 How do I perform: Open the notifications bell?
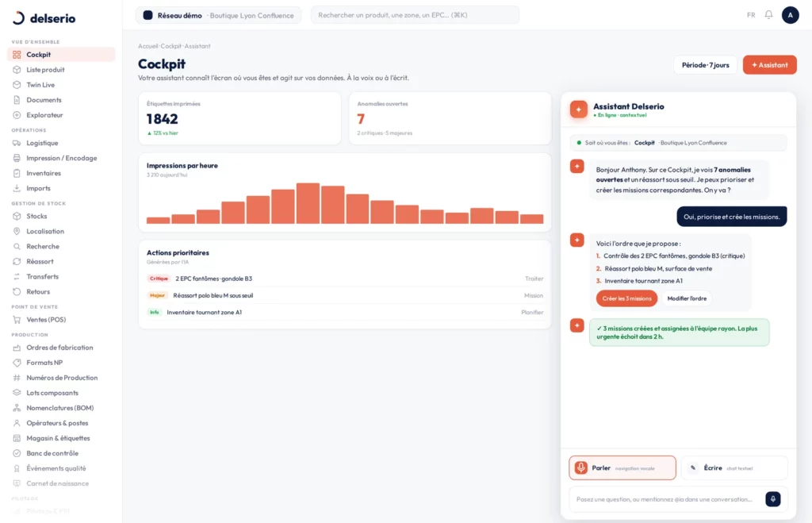(x=768, y=15)
